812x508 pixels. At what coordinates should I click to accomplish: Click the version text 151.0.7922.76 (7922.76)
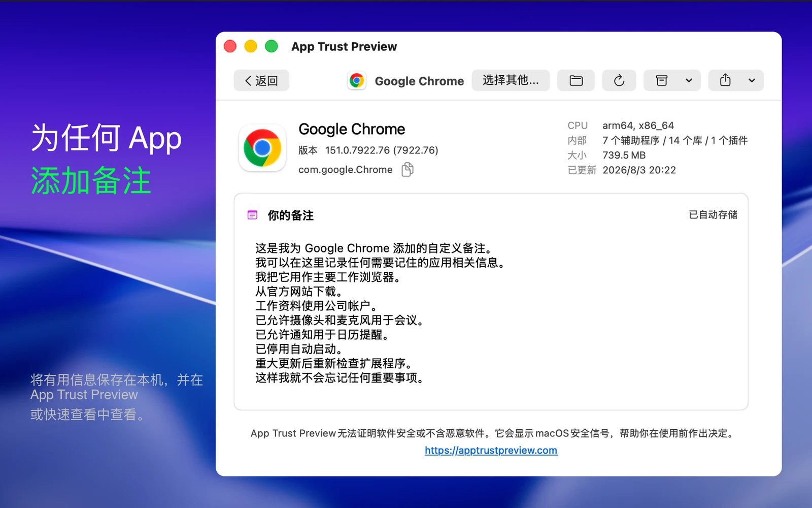click(x=382, y=150)
